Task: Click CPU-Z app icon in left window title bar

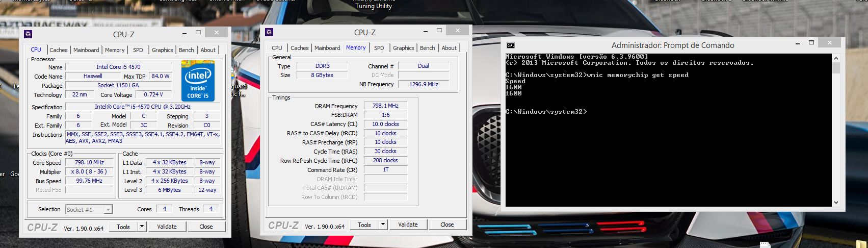Action: coord(28,34)
